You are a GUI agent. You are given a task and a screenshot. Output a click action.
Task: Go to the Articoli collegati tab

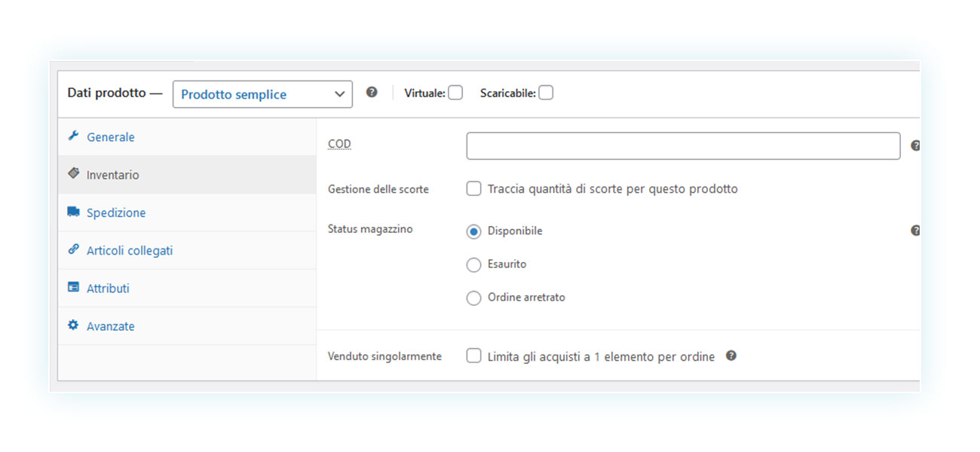(187, 250)
